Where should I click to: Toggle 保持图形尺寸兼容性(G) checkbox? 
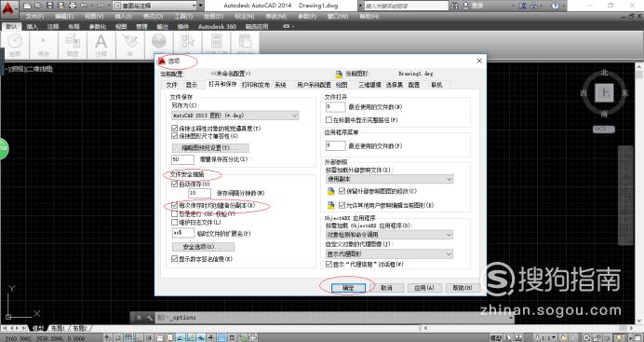coord(175,136)
